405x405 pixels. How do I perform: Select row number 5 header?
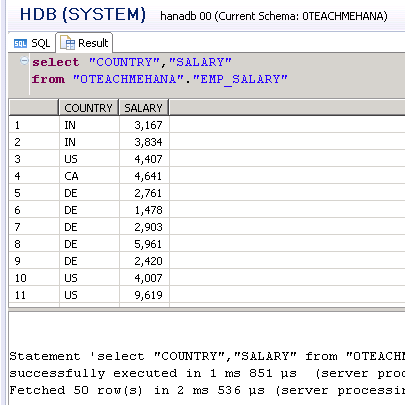pos(34,193)
